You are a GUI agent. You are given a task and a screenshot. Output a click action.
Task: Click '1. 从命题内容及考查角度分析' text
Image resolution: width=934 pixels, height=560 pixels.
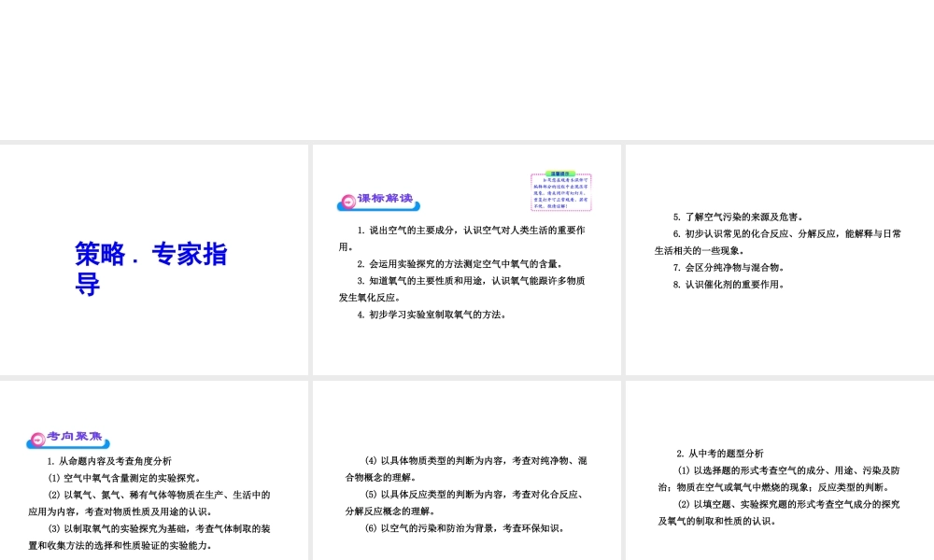pos(109,461)
